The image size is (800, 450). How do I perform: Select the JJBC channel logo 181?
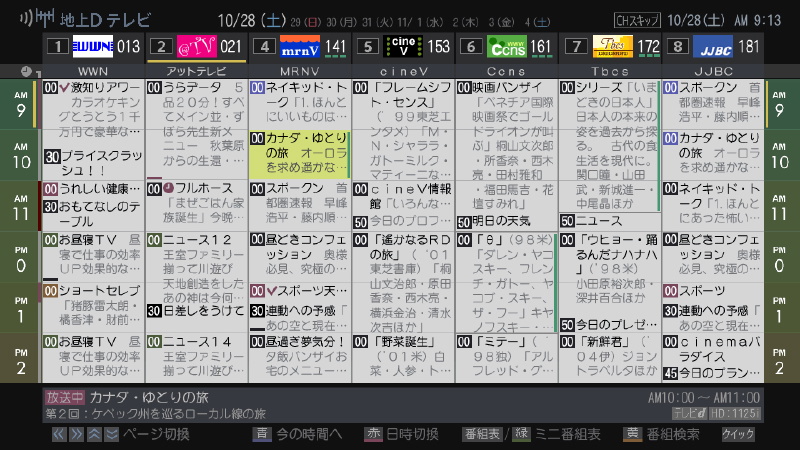click(714, 46)
